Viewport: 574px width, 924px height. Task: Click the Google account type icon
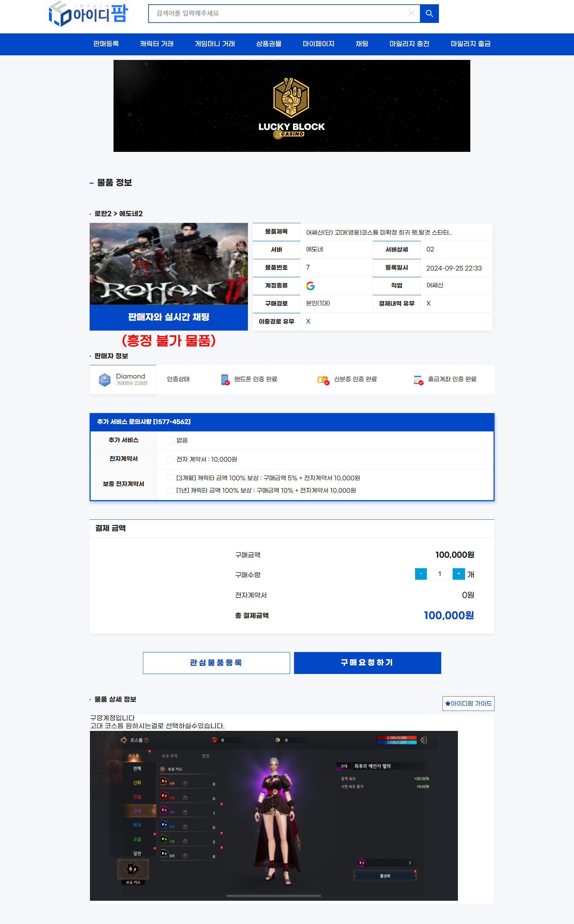click(x=310, y=286)
